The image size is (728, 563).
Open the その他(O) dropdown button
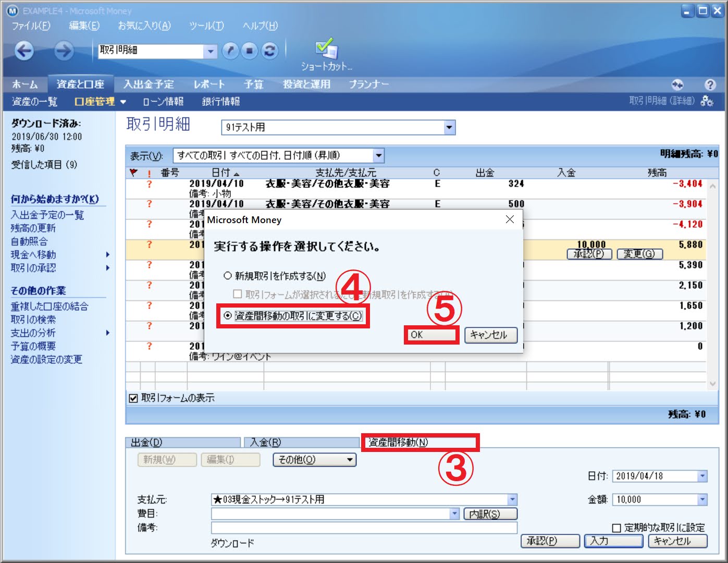pyautogui.click(x=315, y=460)
